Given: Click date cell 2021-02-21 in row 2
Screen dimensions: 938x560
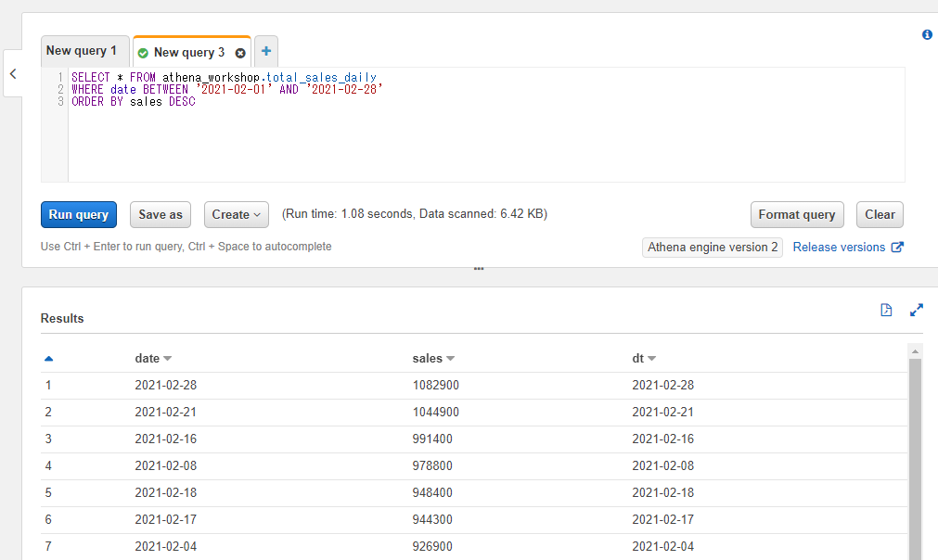Looking at the screenshot, I should coord(166,413).
